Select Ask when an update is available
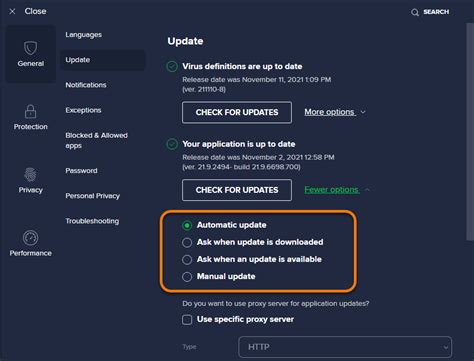 (187, 259)
